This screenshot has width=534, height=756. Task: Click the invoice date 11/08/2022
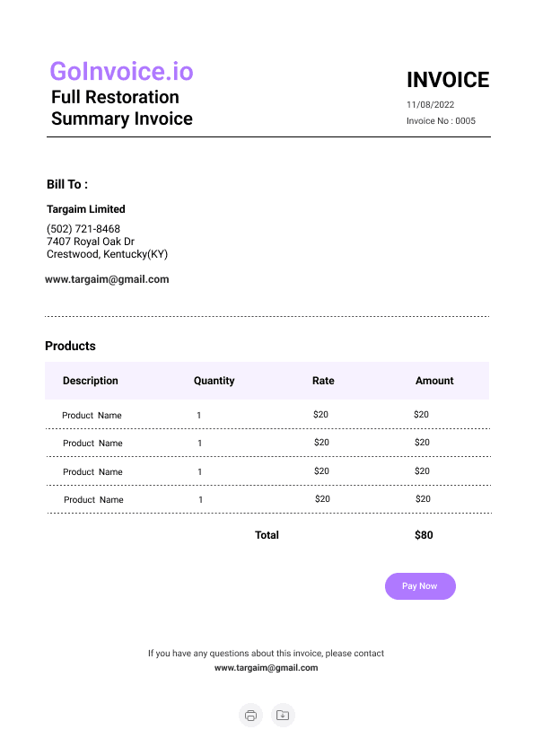point(430,105)
